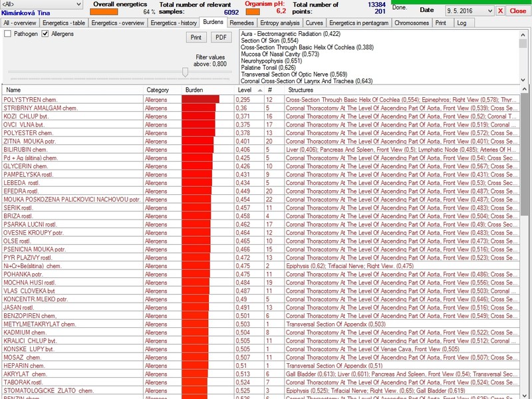Click the Burden column header

click(207, 90)
